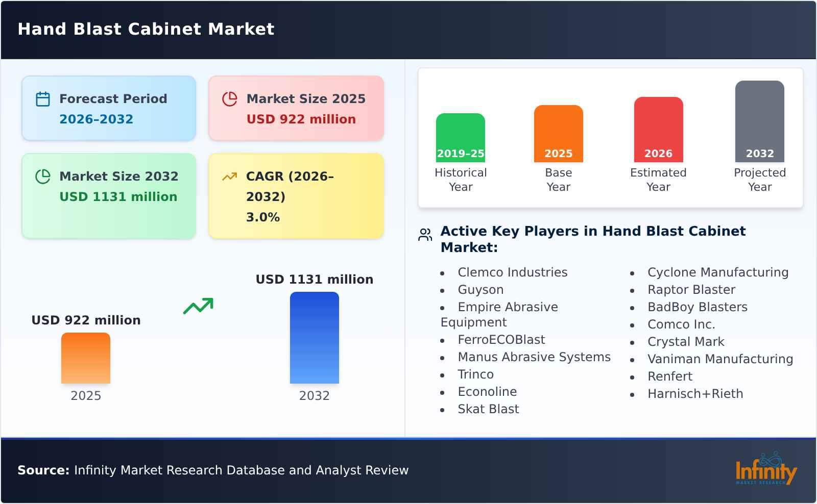
Task: Click the calendar icon beside Forecast Period
Action: (43, 99)
